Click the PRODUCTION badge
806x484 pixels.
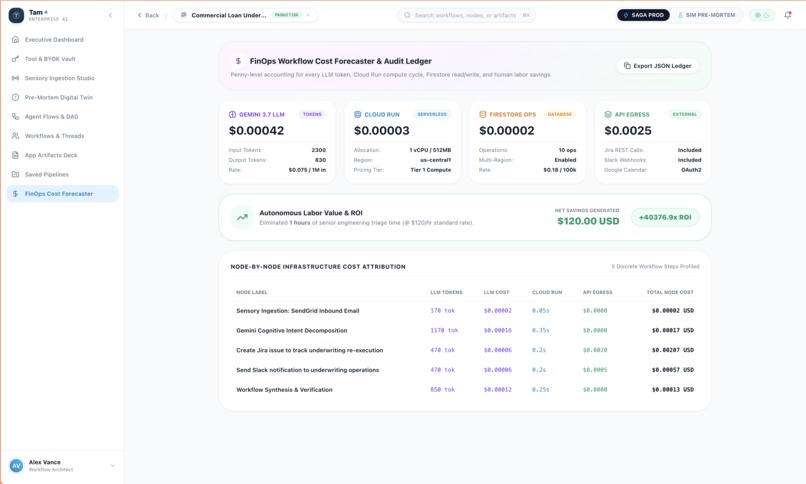click(286, 15)
